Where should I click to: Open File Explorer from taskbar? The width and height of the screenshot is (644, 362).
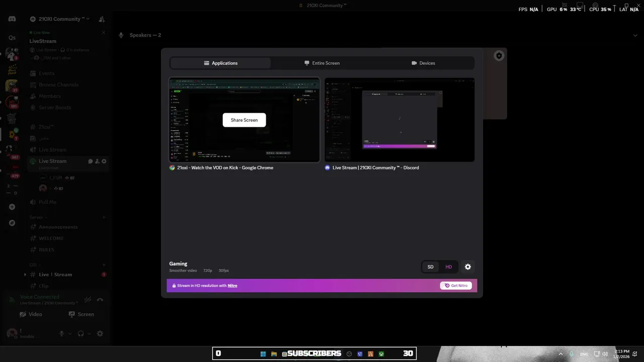click(274, 354)
